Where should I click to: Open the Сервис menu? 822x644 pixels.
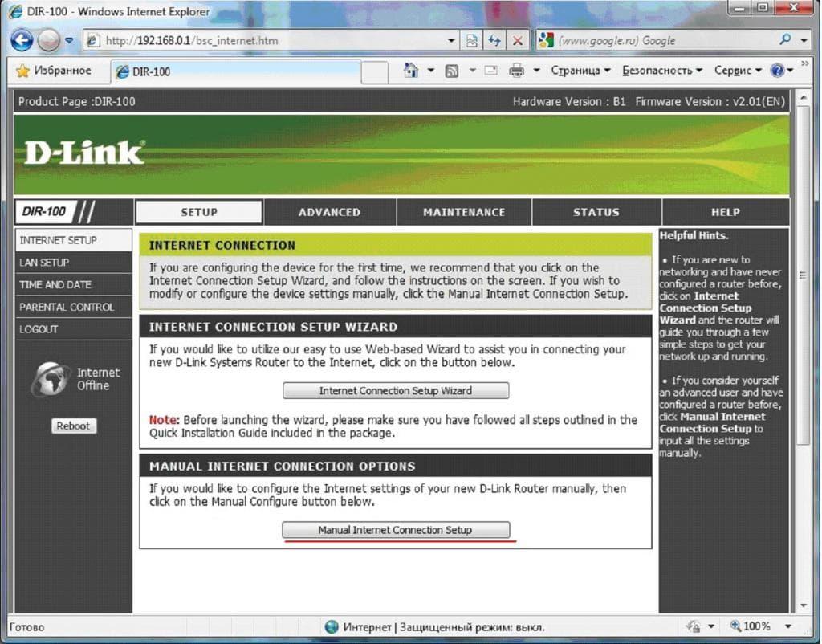(738, 71)
